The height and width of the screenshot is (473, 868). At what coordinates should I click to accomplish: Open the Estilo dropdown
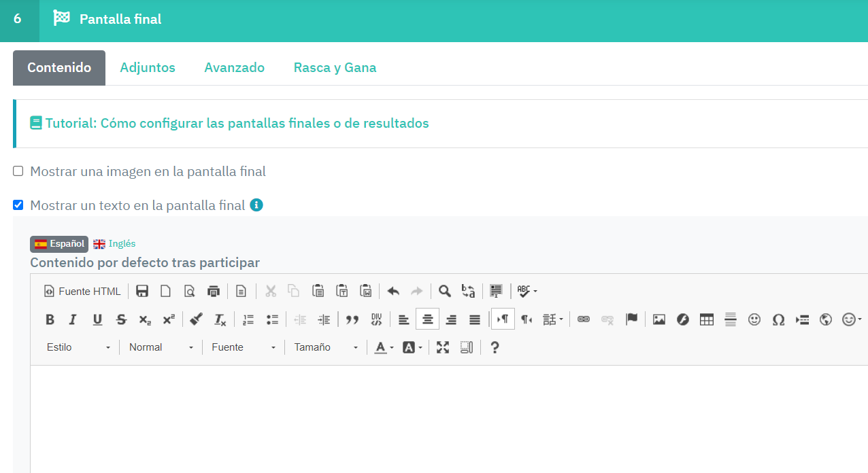[78, 347]
